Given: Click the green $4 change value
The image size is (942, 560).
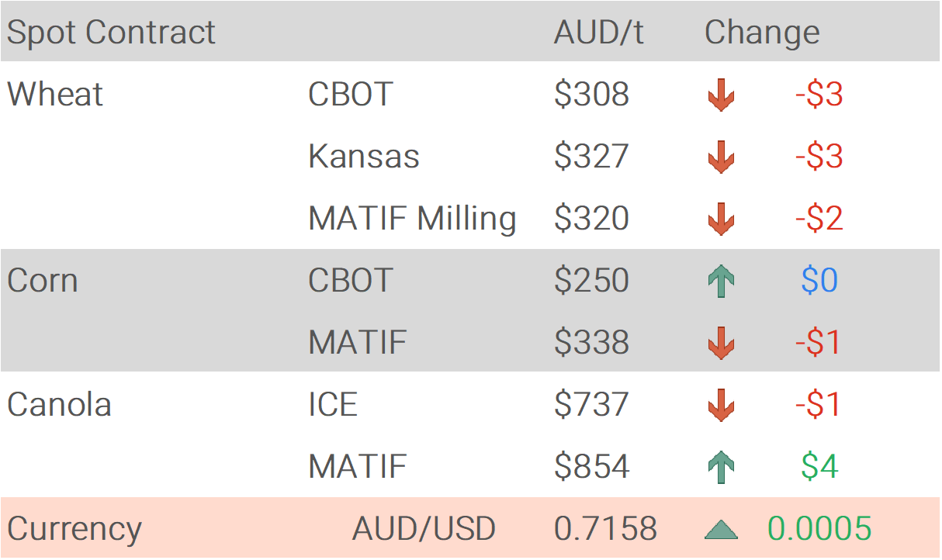Looking at the screenshot, I should point(819,467).
